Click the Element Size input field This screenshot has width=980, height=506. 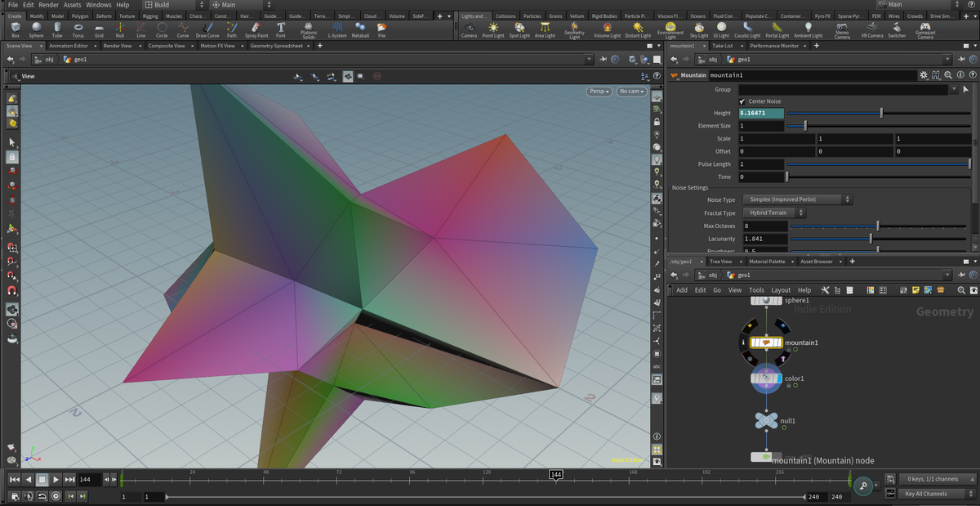[760, 126]
